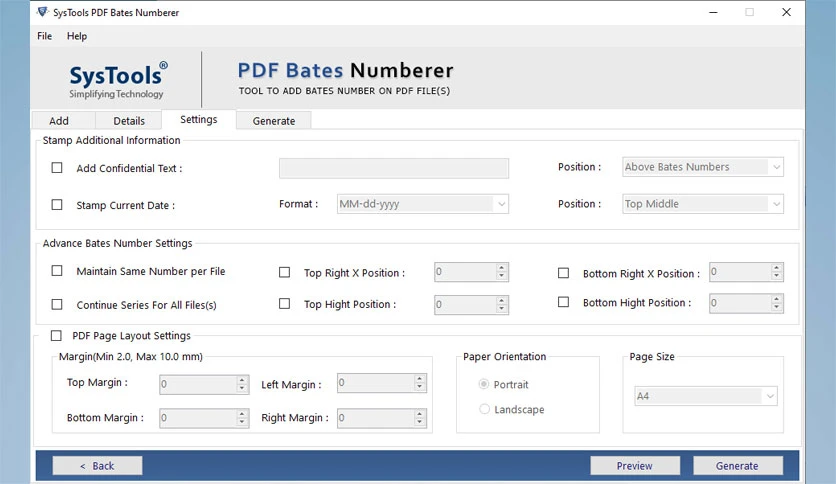Open Above Bates Numbers position dropdown

tap(703, 167)
